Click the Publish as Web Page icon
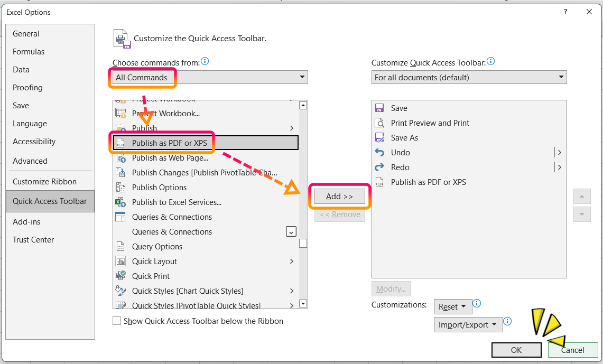603x364 pixels. tap(120, 157)
